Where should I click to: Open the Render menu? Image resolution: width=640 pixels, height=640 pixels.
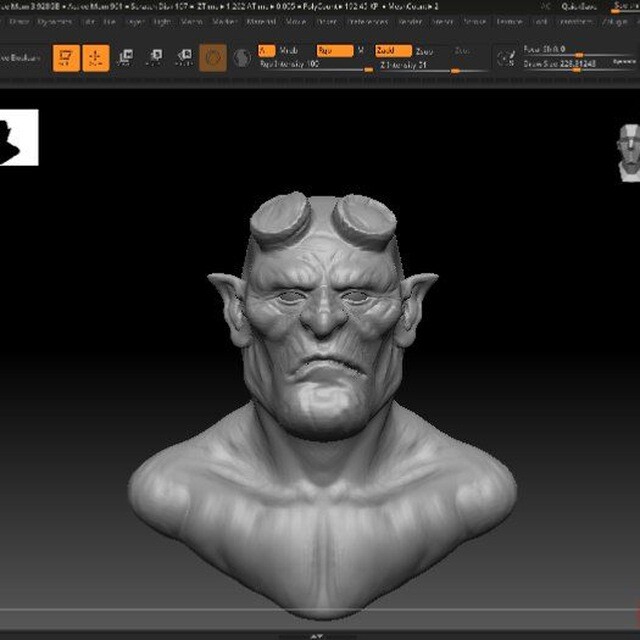[x=410, y=22]
